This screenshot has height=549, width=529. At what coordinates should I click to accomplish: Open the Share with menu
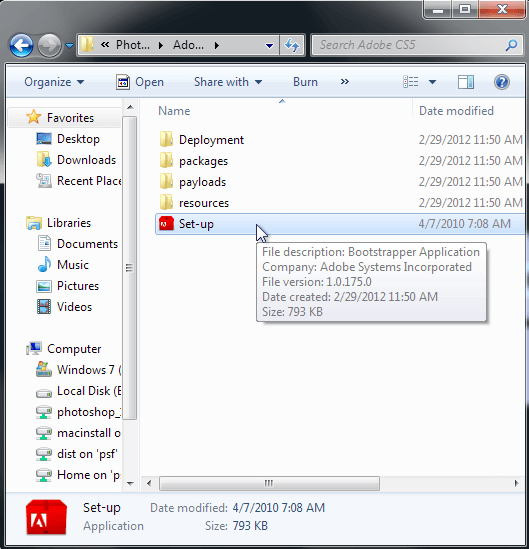(x=228, y=82)
